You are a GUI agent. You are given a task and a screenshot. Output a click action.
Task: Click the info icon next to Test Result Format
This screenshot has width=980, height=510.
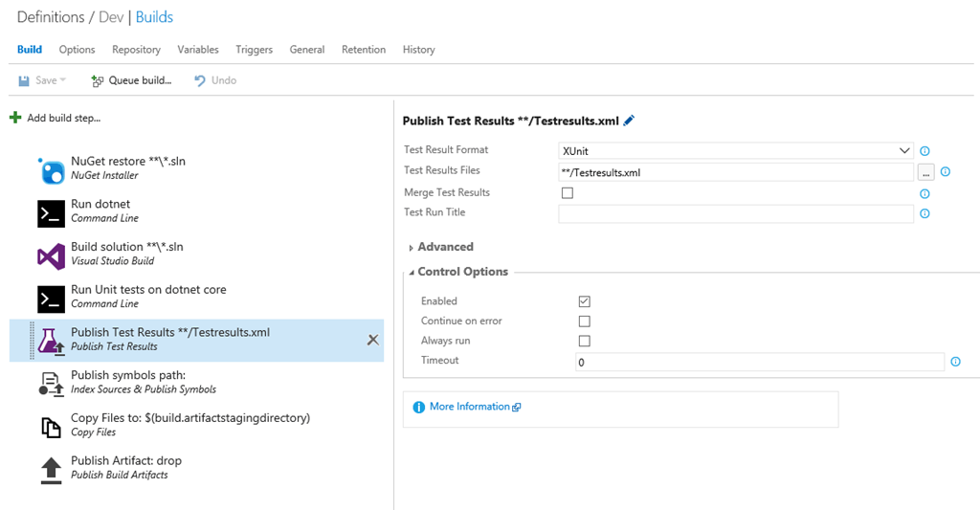(x=925, y=150)
